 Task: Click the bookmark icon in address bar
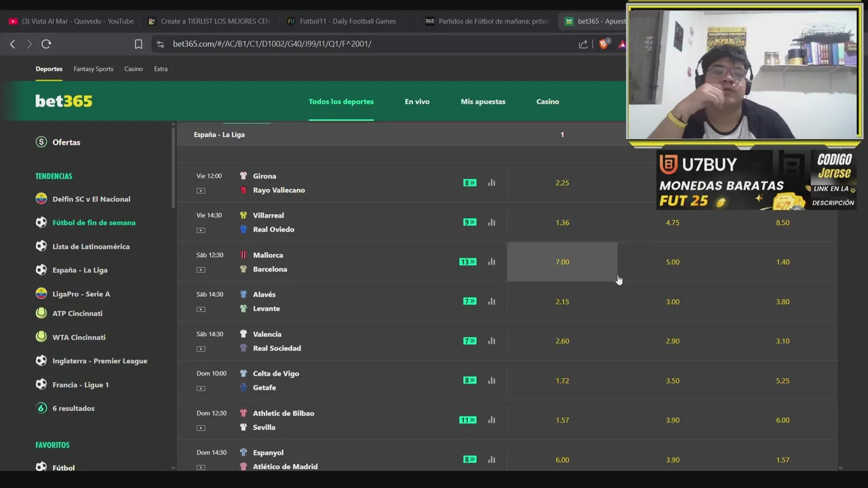138,44
